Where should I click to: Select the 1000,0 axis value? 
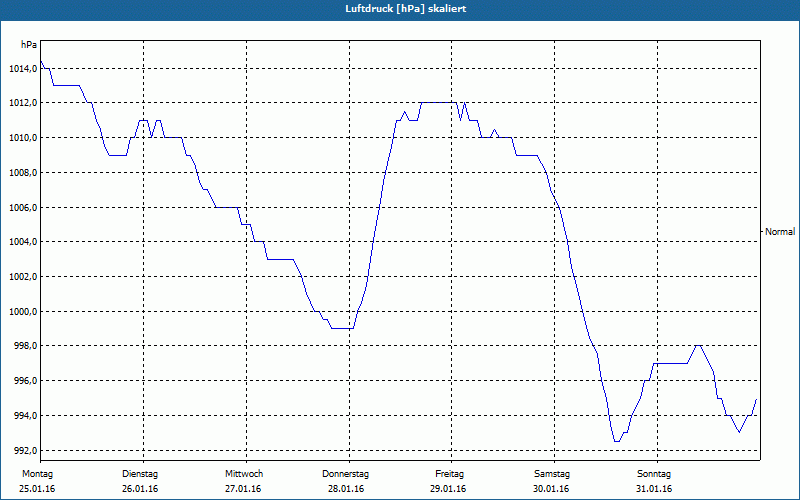22,311
